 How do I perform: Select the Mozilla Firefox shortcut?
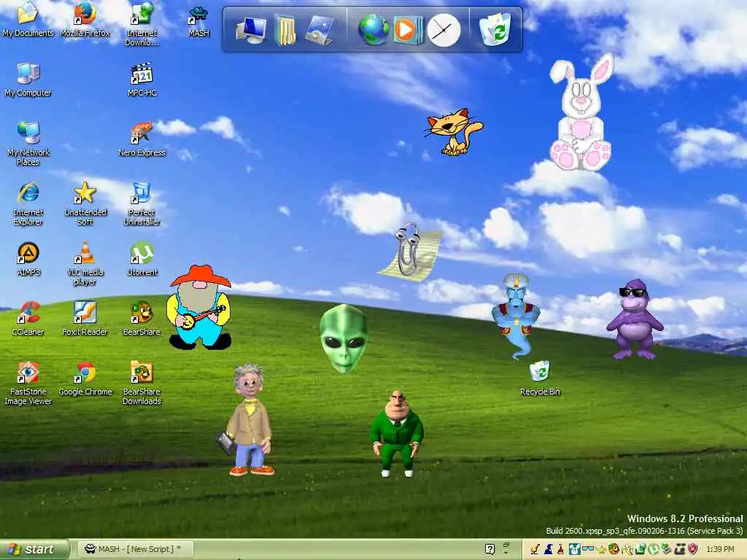click(x=85, y=19)
